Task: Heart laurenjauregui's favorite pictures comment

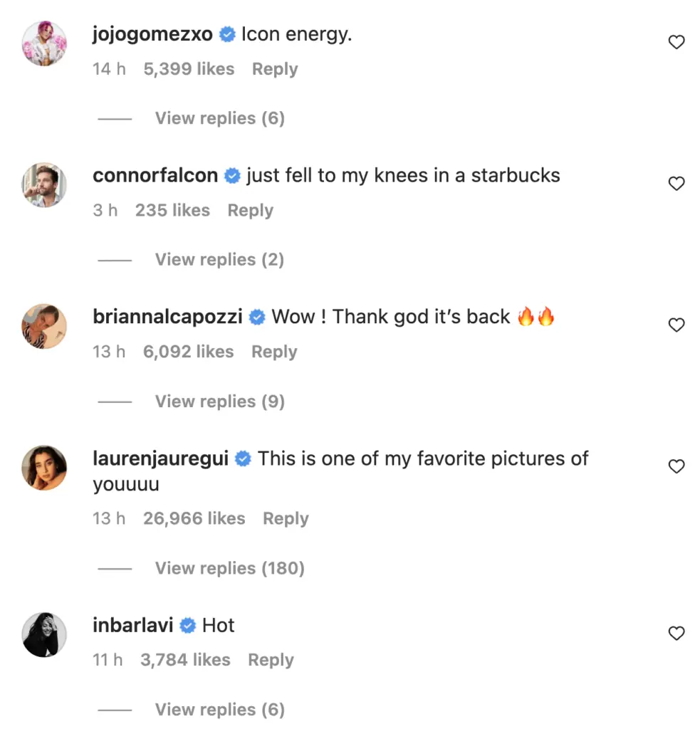Action: pos(676,467)
